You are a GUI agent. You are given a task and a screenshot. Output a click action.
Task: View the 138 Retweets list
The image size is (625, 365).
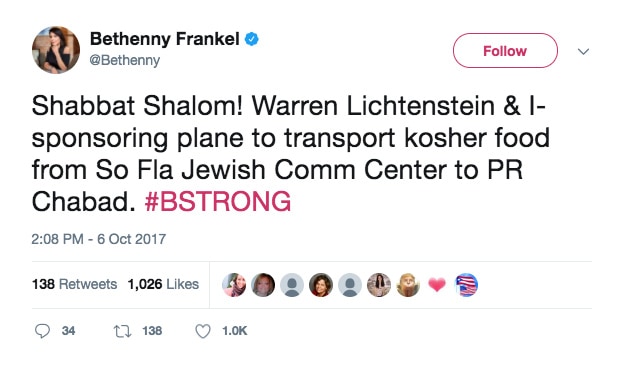pos(75,284)
